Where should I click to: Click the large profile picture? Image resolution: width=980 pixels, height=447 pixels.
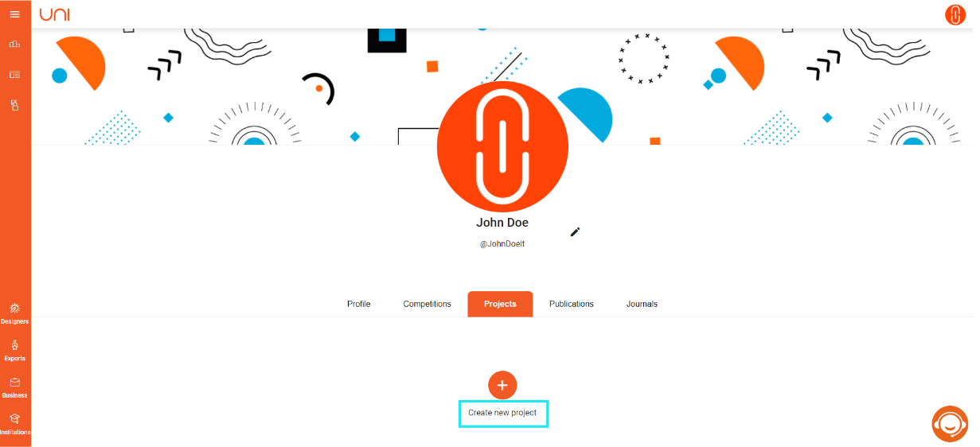(502, 146)
